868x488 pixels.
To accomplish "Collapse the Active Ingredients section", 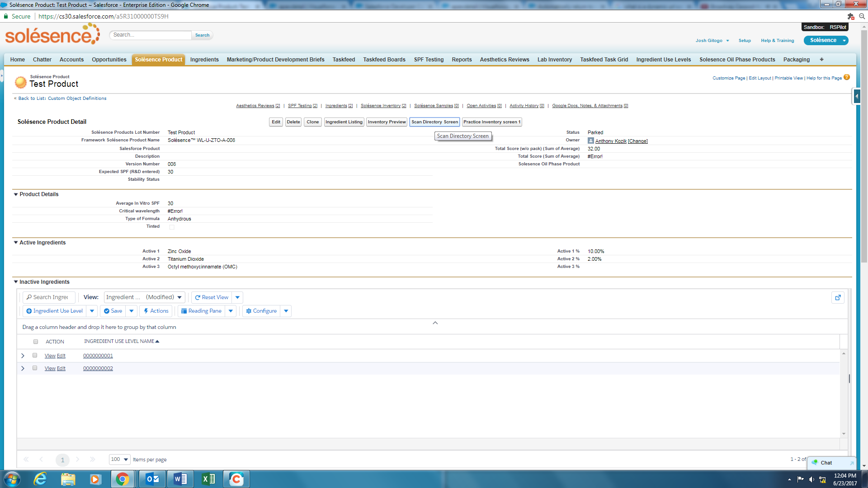I will 16,243.
